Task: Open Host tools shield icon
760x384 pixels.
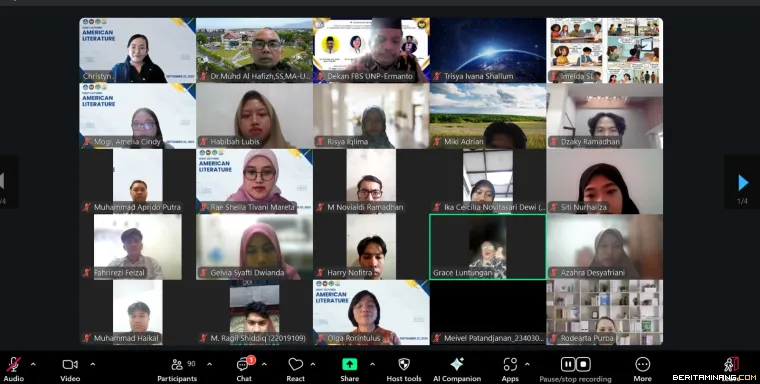Action: pyautogui.click(x=404, y=364)
